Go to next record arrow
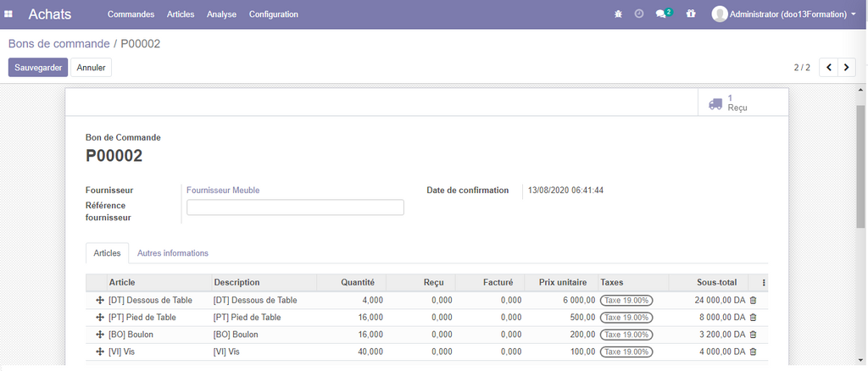Viewport: 868px width, 371px height. [846, 67]
